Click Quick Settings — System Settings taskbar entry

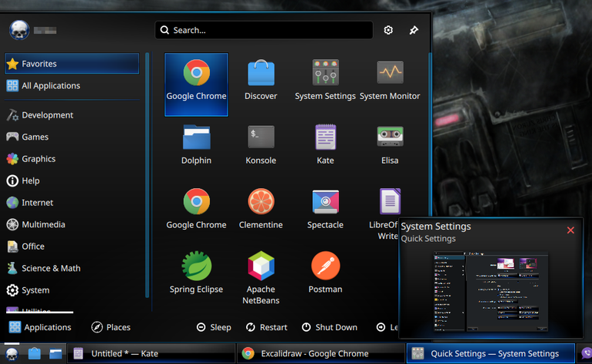pyautogui.click(x=491, y=353)
